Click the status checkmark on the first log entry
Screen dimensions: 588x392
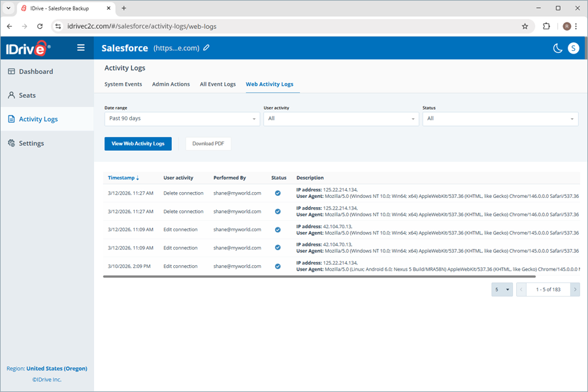coord(279,193)
